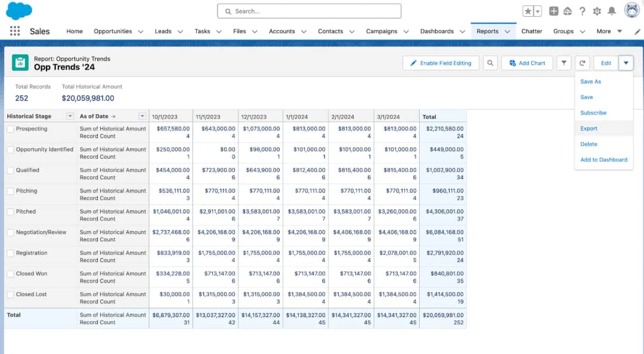Viewport: 644px width, 354px height.
Task: Check the Closed Won row checkbox
Action: [x=10, y=274]
